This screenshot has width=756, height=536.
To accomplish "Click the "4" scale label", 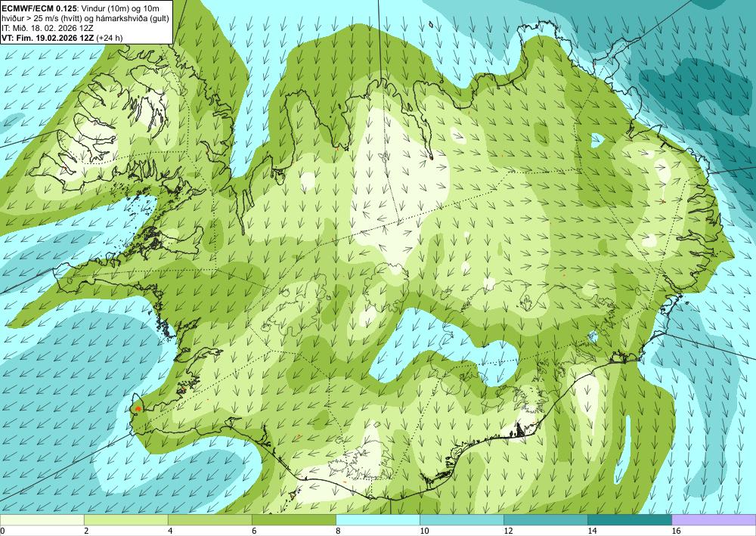I will coord(170,531).
